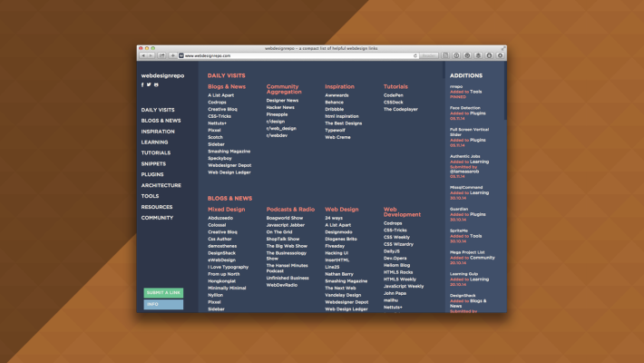
Task: Select RESOURCES in the sidebar menu
Action: tap(157, 207)
